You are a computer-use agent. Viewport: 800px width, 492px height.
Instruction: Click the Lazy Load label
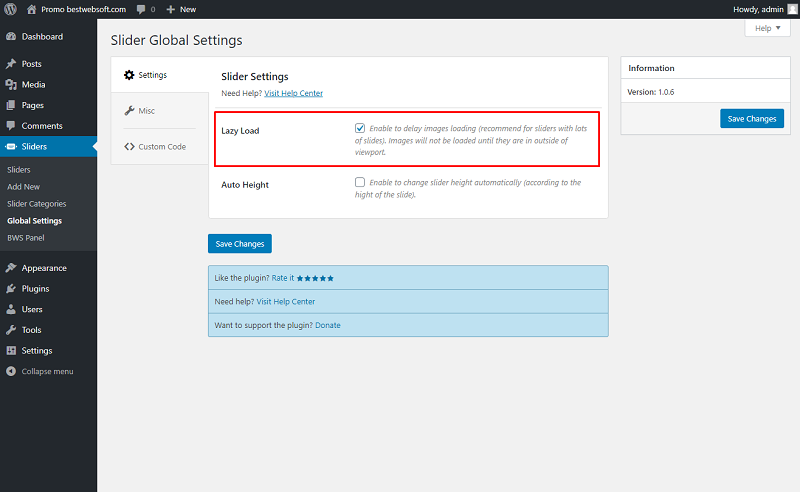tap(240, 131)
